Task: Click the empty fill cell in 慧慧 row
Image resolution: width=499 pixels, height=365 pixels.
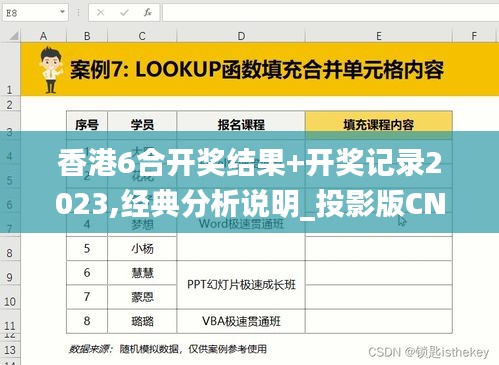Action: click(x=379, y=273)
